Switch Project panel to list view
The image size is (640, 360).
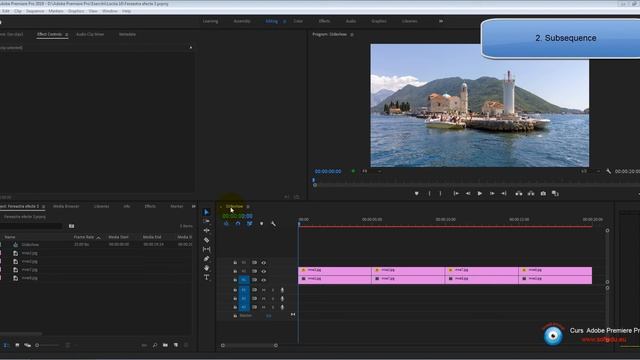pyautogui.click(x=6, y=345)
